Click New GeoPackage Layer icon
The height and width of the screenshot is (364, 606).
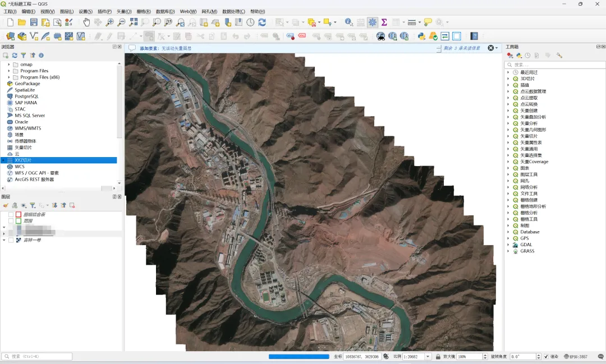point(22,36)
